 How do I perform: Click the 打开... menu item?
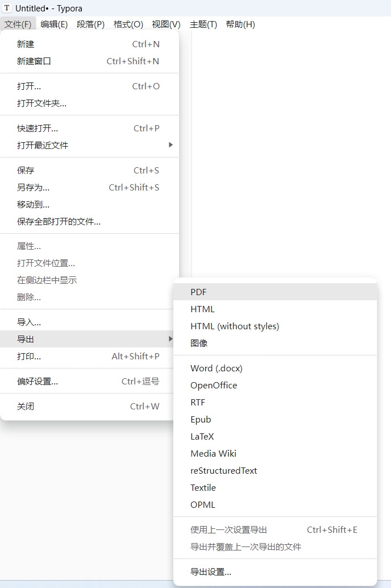point(89,86)
